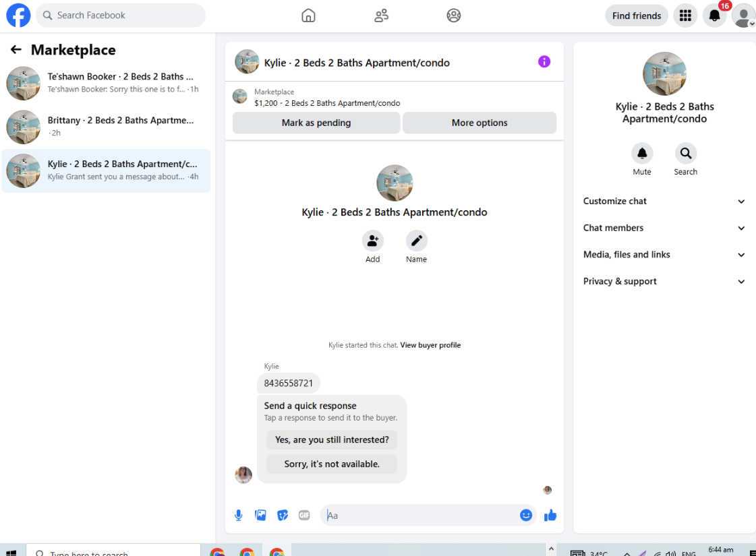The width and height of the screenshot is (756, 556).
Task: Click More options button
Action: pos(479,123)
